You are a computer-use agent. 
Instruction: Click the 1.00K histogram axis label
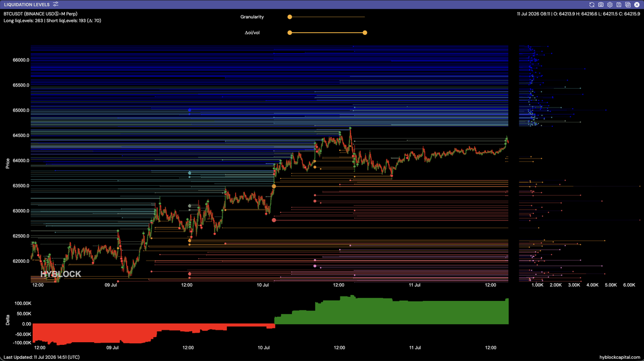click(538, 285)
